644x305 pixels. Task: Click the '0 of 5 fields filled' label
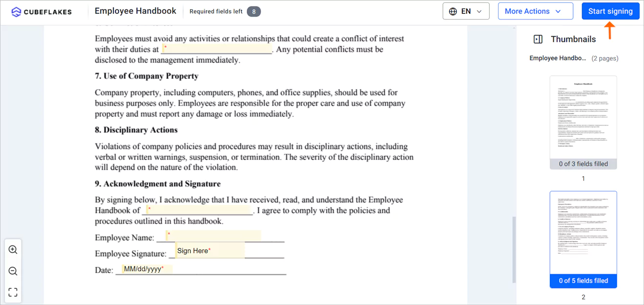tap(583, 281)
